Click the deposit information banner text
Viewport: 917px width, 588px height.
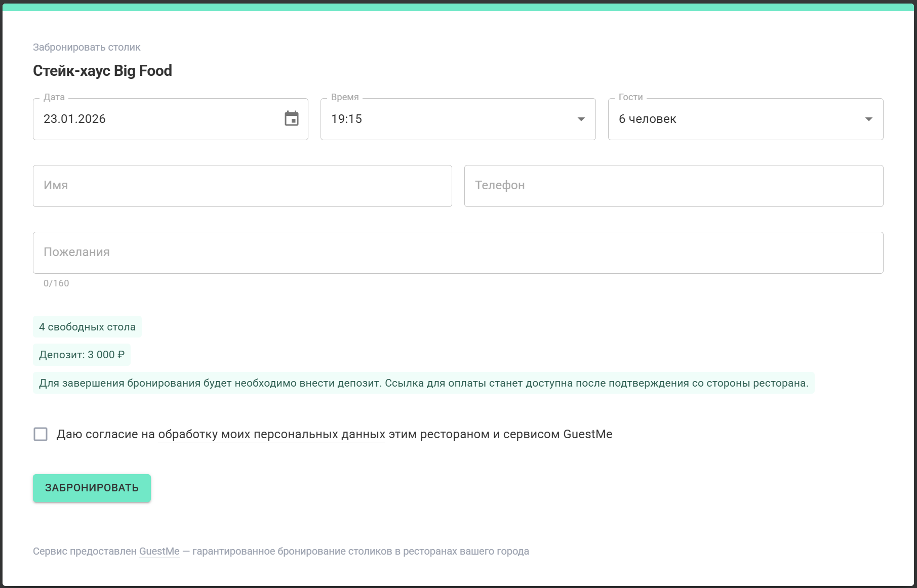pos(424,383)
